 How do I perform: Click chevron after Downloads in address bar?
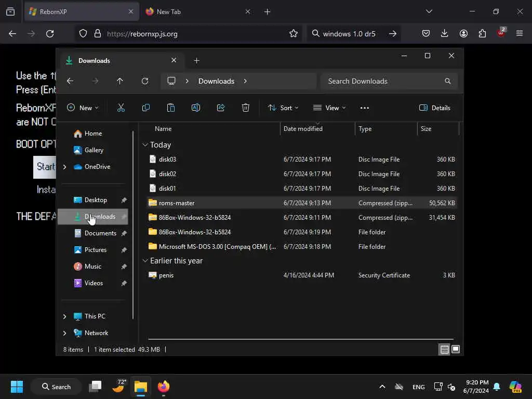click(x=245, y=81)
